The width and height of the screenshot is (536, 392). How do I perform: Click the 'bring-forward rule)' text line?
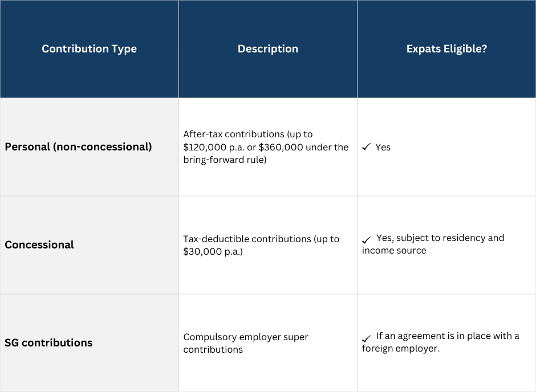coord(225,160)
